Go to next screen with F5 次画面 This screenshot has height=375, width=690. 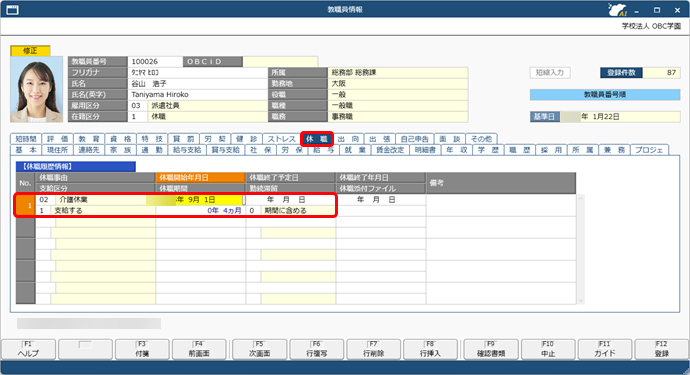coord(260,349)
